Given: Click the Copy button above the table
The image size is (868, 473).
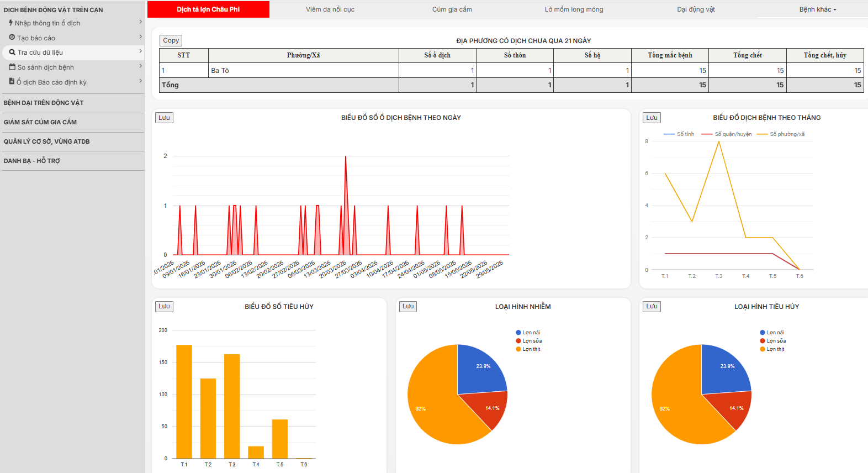Looking at the screenshot, I should 171,40.
